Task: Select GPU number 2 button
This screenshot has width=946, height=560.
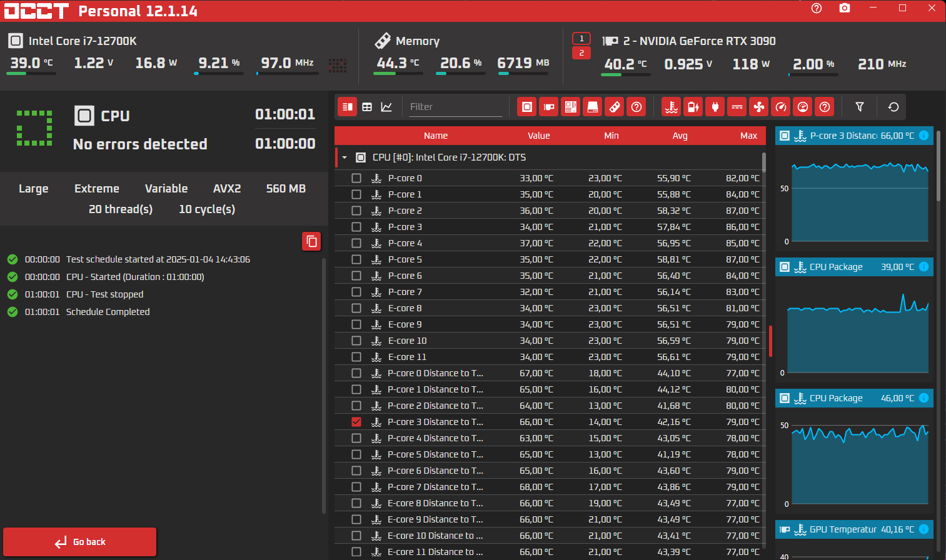Action: pos(581,53)
